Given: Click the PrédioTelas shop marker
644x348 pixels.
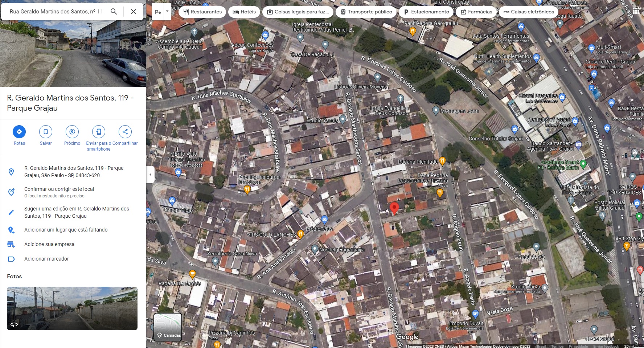Looking at the screenshot, I should click(324, 220).
